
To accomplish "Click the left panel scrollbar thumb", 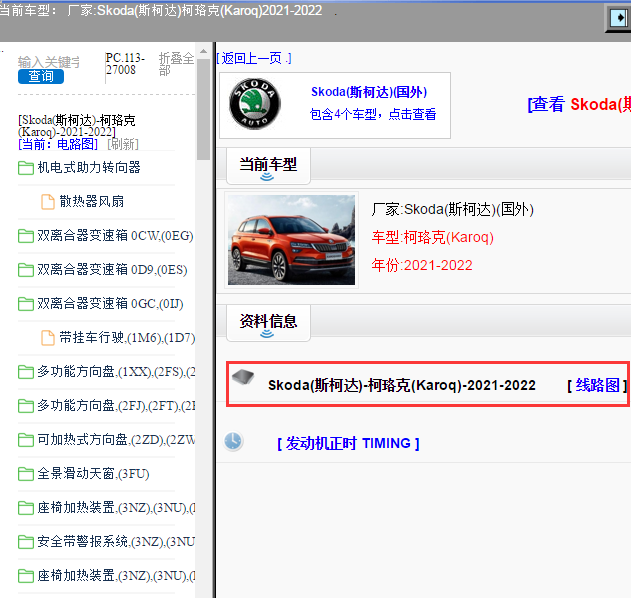I will tap(203, 109).
